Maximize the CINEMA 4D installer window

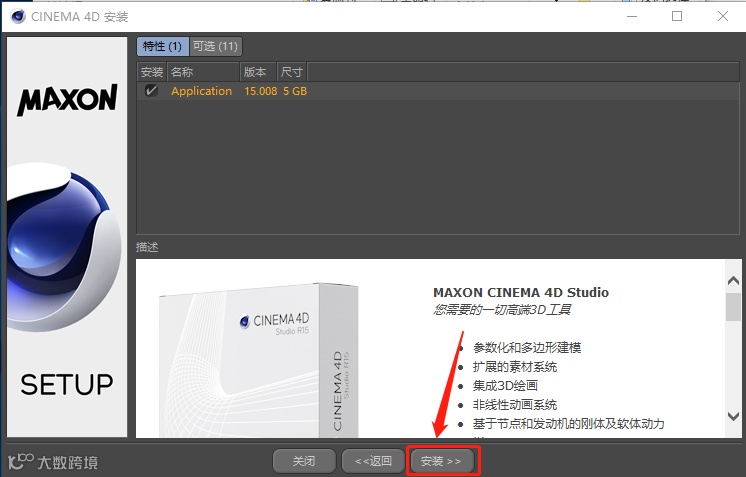[677, 16]
